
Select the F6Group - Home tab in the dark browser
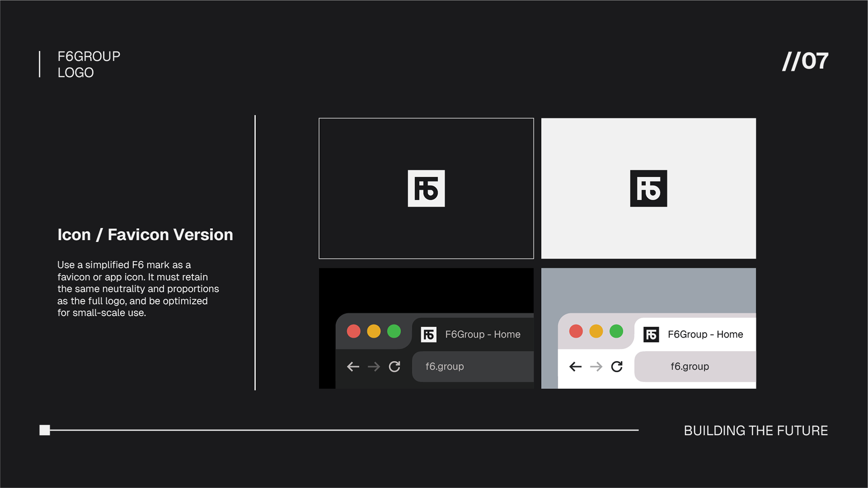482,334
